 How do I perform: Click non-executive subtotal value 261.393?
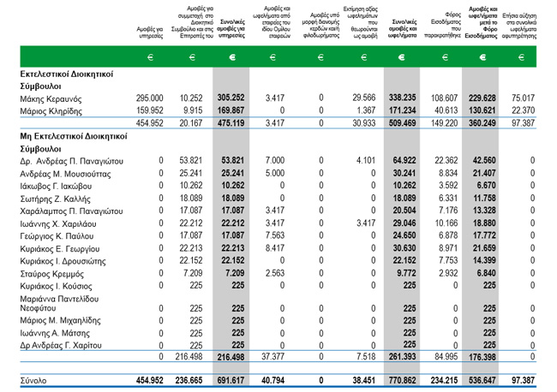(402, 357)
